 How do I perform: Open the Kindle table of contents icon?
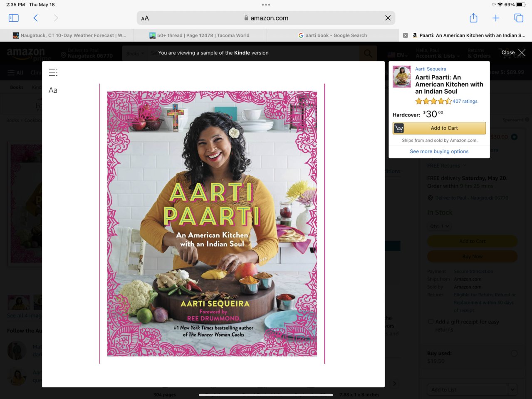coord(53,72)
